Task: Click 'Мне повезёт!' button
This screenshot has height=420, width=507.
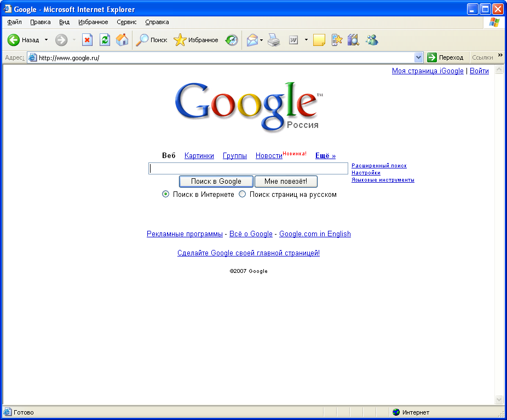Action: click(x=286, y=181)
